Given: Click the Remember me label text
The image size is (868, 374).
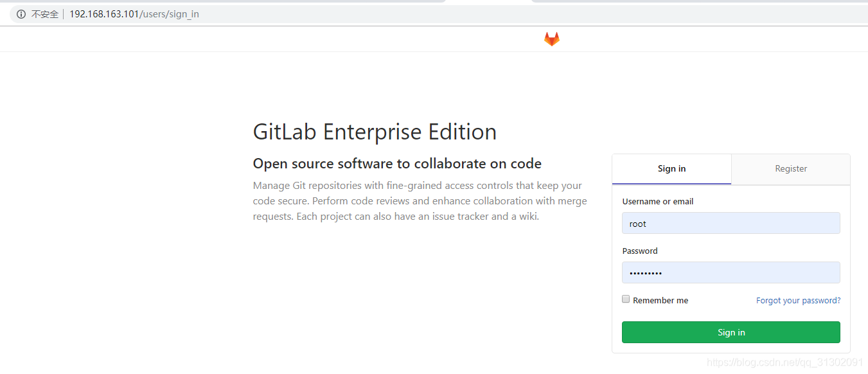Looking at the screenshot, I should pos(660,301).
